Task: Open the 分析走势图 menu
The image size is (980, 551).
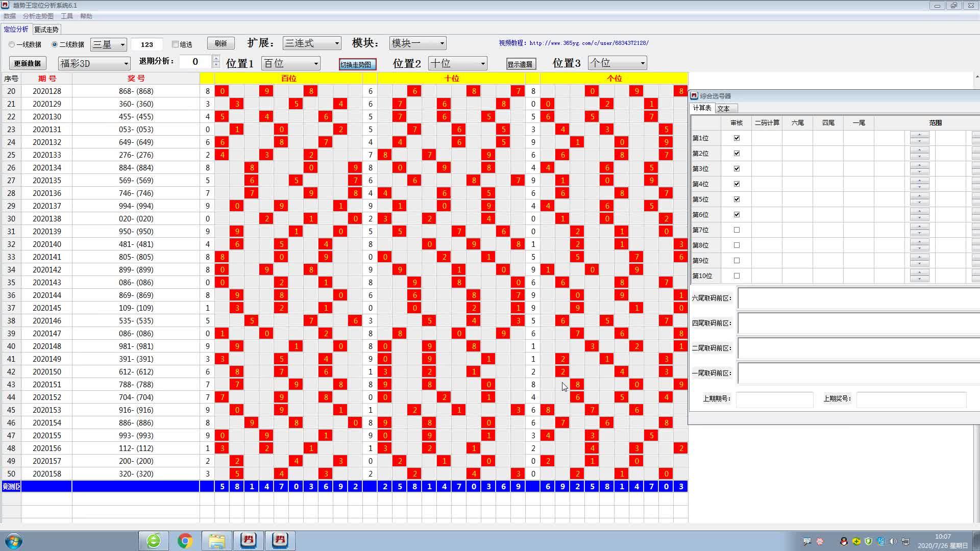Action: (x=38, y=16)
